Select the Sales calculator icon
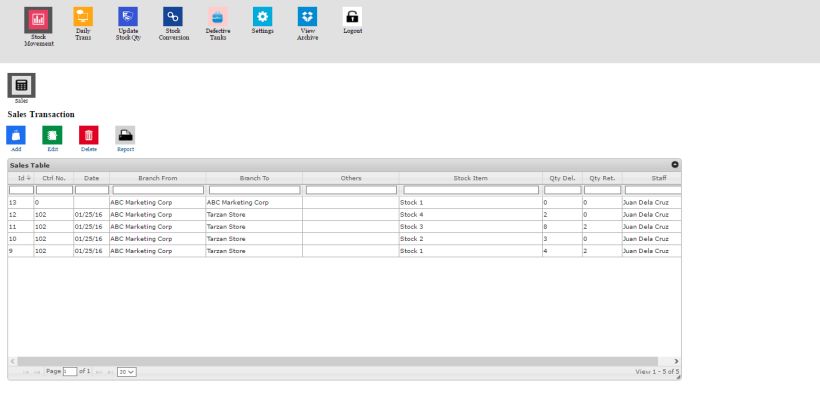820x401 pixels. [x=21, y=86]
